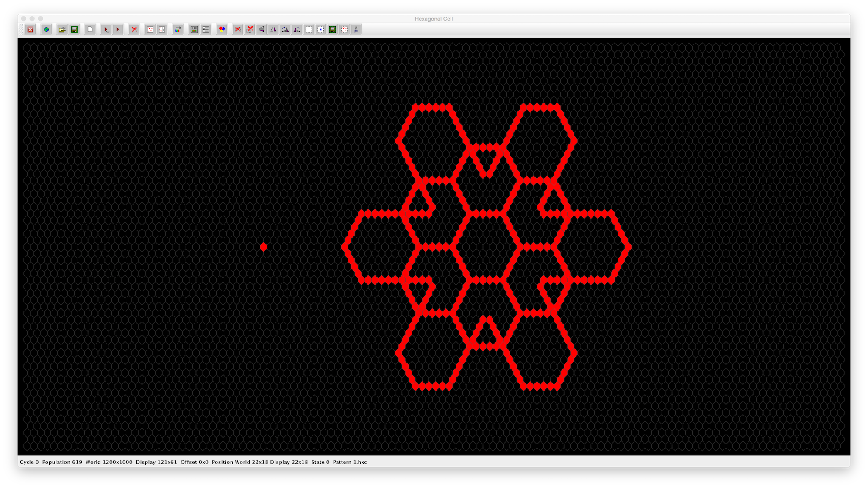Click the 'Population 619' status text
Viewport: 868px width, 488px height.
(62, 462)
